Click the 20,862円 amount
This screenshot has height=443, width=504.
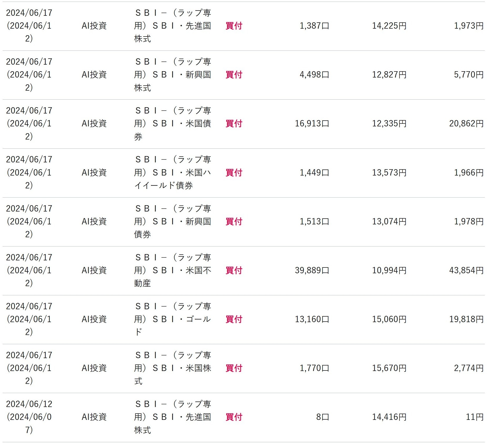click(466, 123)
